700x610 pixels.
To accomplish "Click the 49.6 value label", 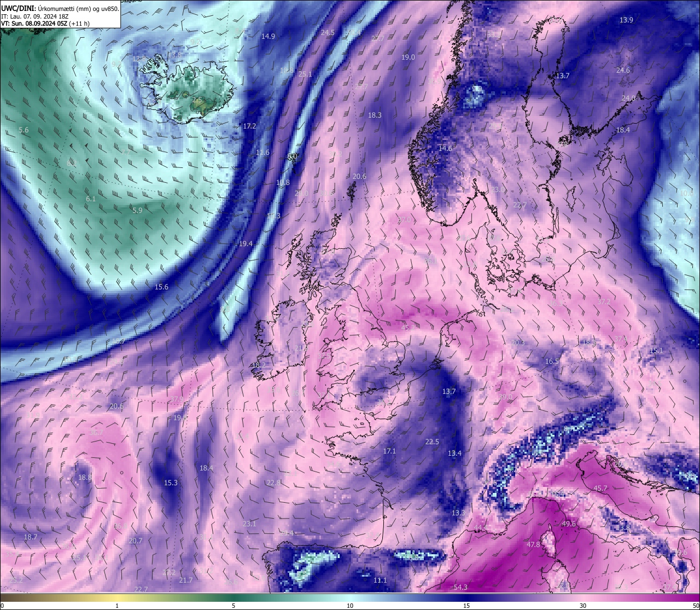I will pos(569,524).
